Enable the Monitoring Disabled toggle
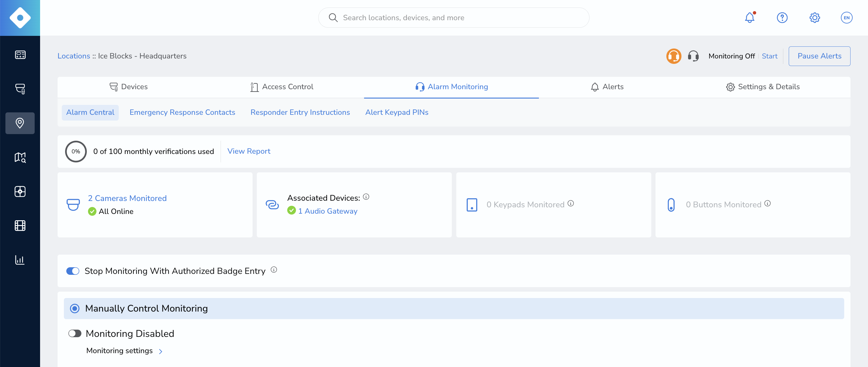 75,333
